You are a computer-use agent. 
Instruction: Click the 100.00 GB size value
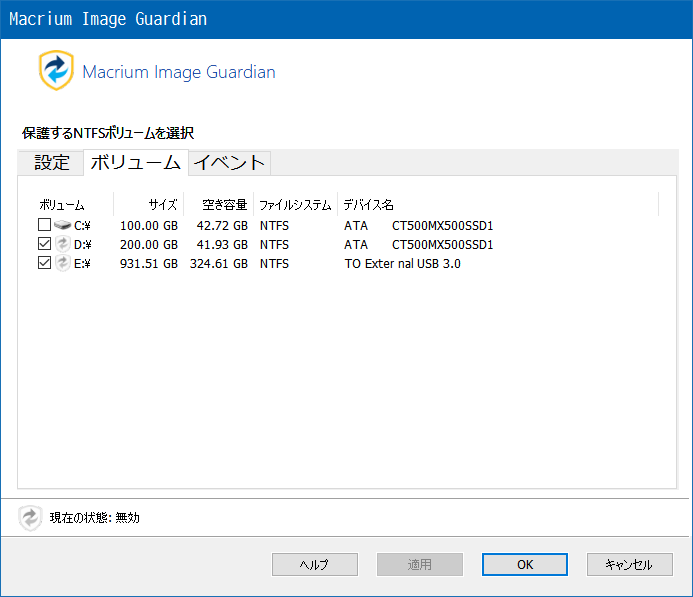point(149,225)
